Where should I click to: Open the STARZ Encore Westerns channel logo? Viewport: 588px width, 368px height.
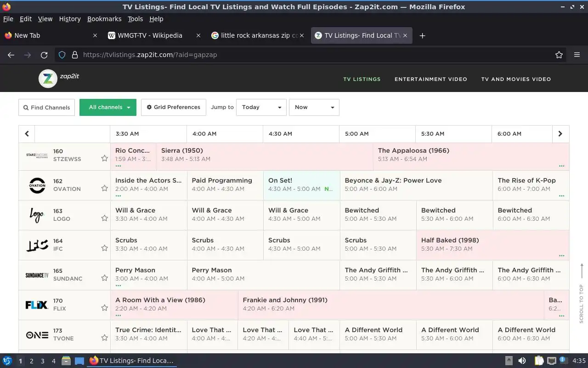(x=37, y=155)
